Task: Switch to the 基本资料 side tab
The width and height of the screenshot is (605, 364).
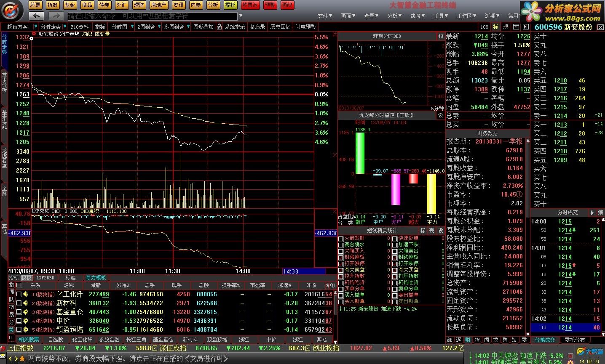Action: [4, 120]
